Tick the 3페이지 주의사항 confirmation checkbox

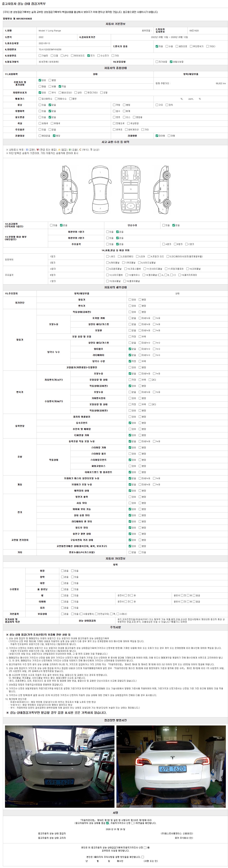click(x=142, y=857)
